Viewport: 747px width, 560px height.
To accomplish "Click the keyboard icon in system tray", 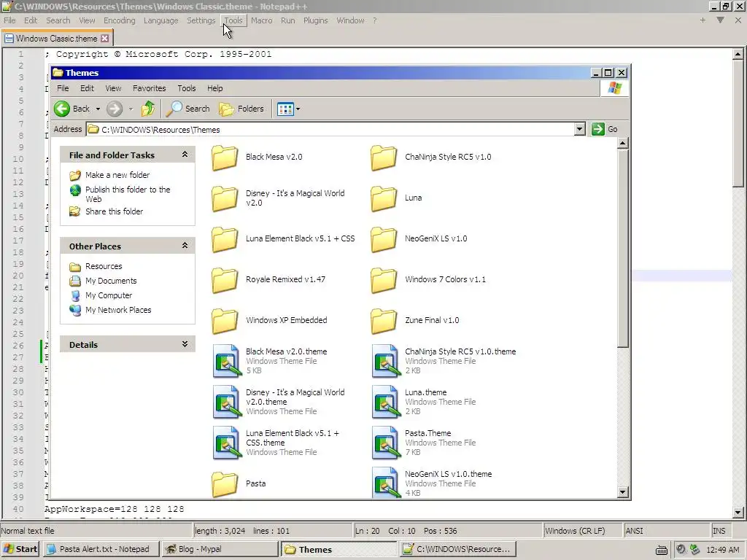I will (661, 550).
